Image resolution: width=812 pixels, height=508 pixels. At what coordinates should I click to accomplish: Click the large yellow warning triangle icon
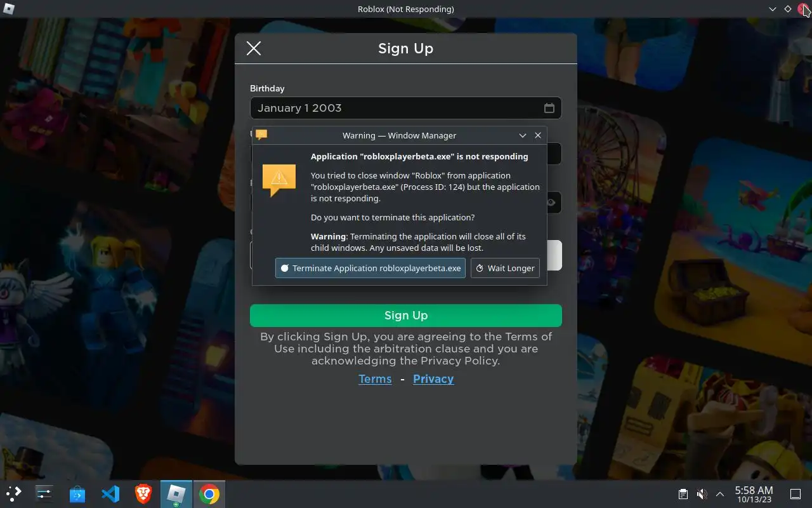click(279, 180)
